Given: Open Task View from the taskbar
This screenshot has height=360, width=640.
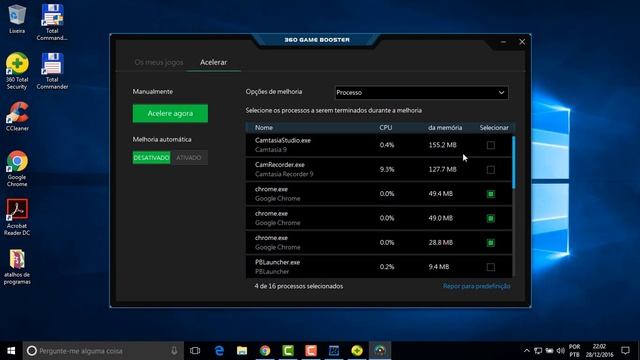Looking at the screenshot, I should (195, 351).
